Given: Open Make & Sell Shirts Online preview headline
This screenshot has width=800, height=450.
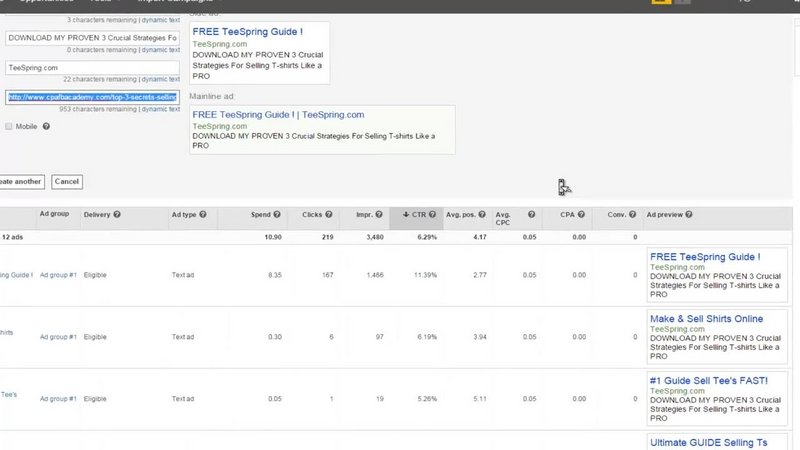Looking at the screenshot, I should (x=707, y=319).
